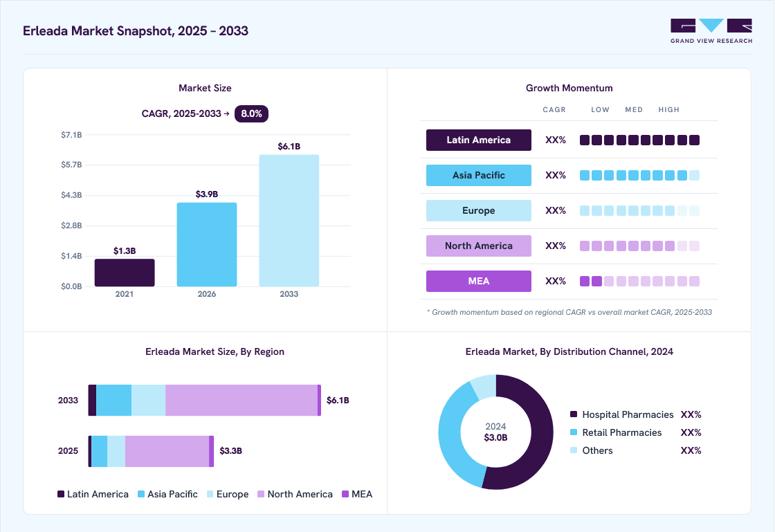The image size is (775, 532).
Task: Click North America legend swatch
Action: coord(261,494)
